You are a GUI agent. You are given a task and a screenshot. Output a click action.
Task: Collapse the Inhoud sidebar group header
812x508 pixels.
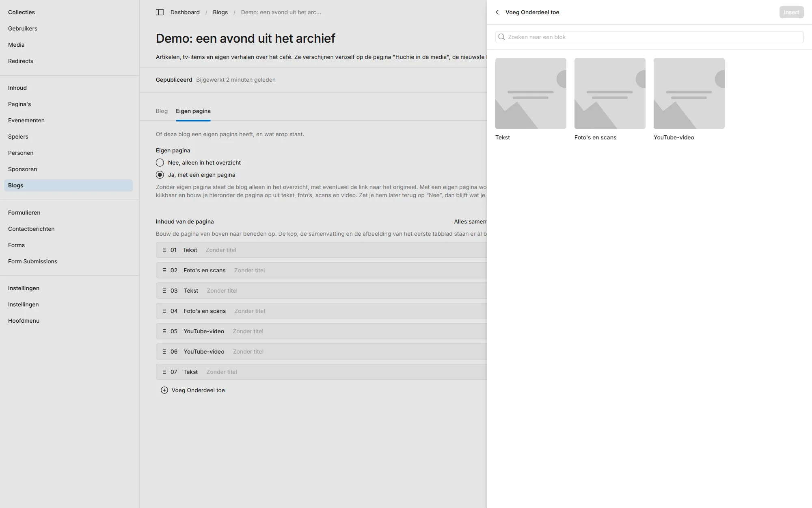(x=17, y=88)
